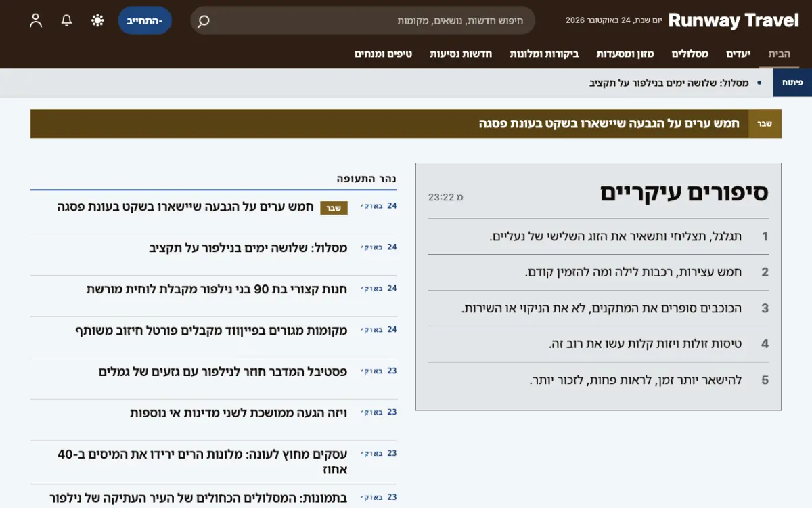Open the מסלולים navigation tab
This screenshot has width=812, height=508.
690,54
